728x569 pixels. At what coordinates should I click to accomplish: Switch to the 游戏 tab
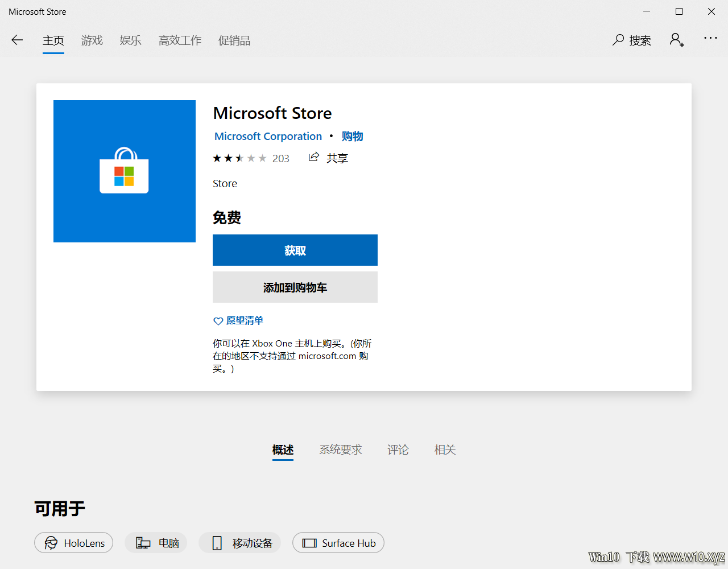[92, 40]
